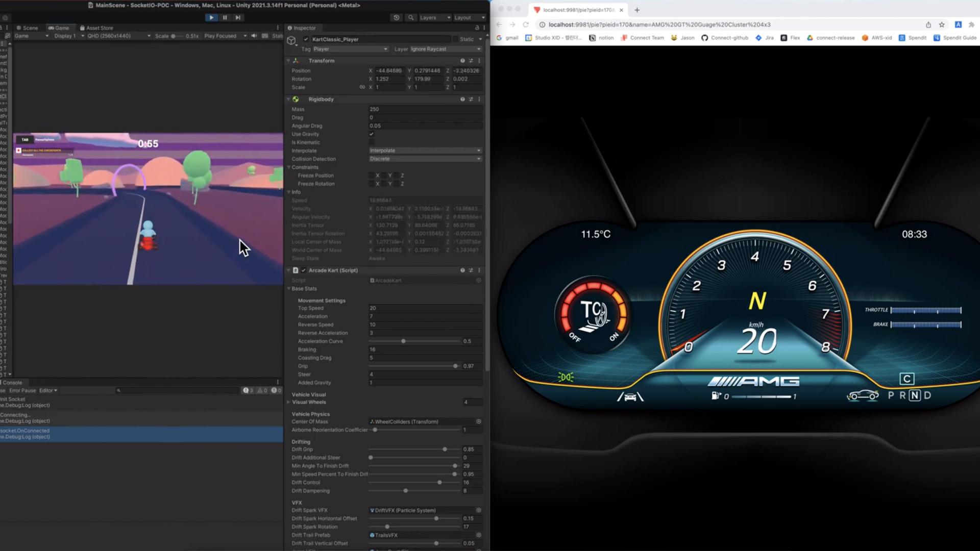Enable Is Kinematic checkbox
980x551 pixels.
click(x=372, y=142)
